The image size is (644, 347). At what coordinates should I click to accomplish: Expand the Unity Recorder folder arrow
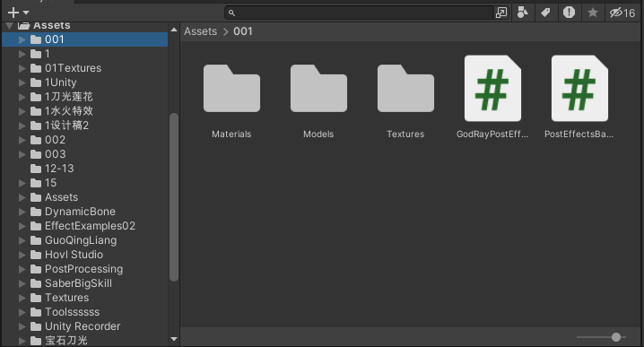point(22,326)
